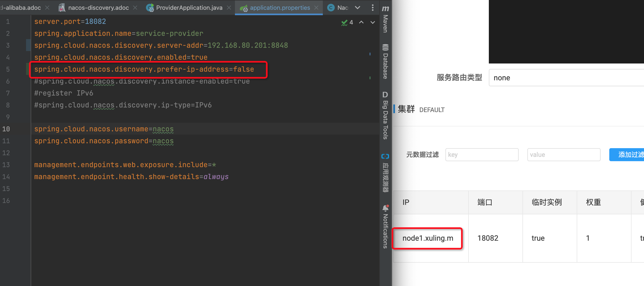
Task: Select the 18082 port cell
Action: point(495,238)
